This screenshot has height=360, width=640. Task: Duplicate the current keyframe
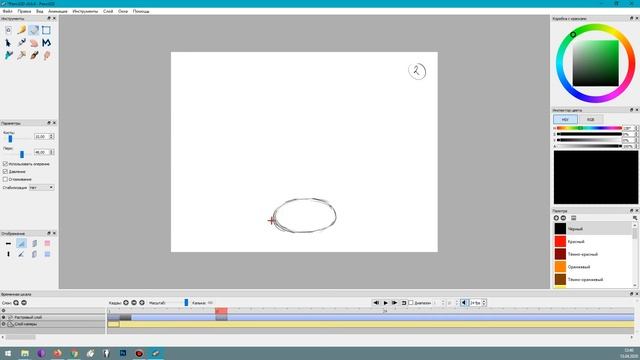point(142,303)
